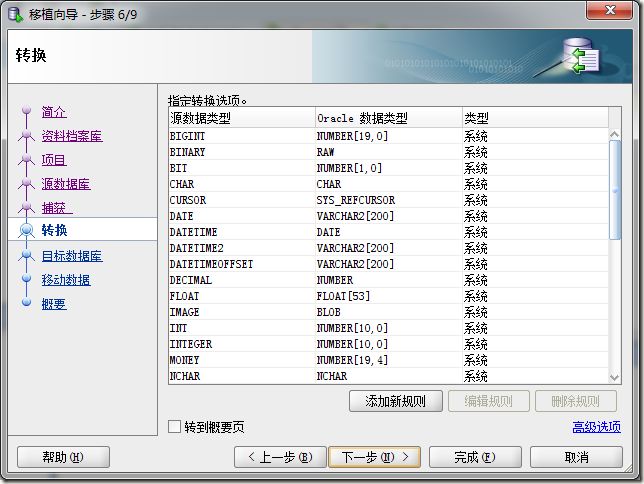Click the FLOAT[53] Oracle type cell
Screen dimensions: 644x484
click(x=389, y=296)
